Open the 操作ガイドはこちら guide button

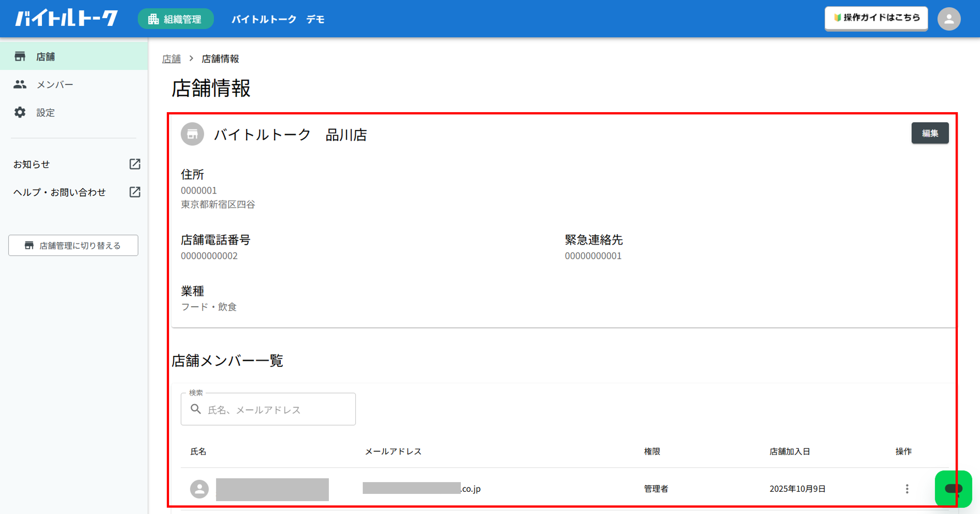[x=876, y=18]
